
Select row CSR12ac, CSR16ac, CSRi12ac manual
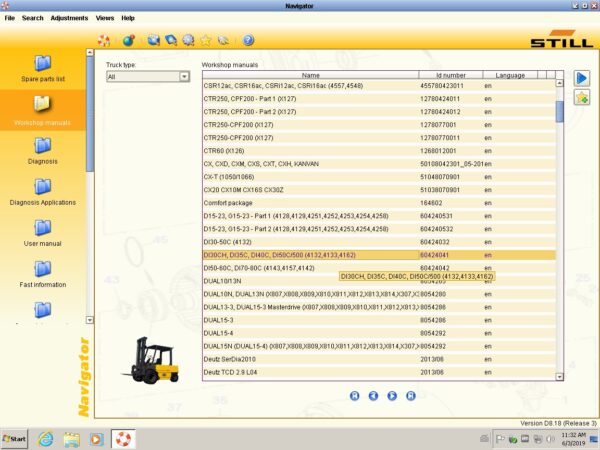pyautogui.click(x=379, y=86)
